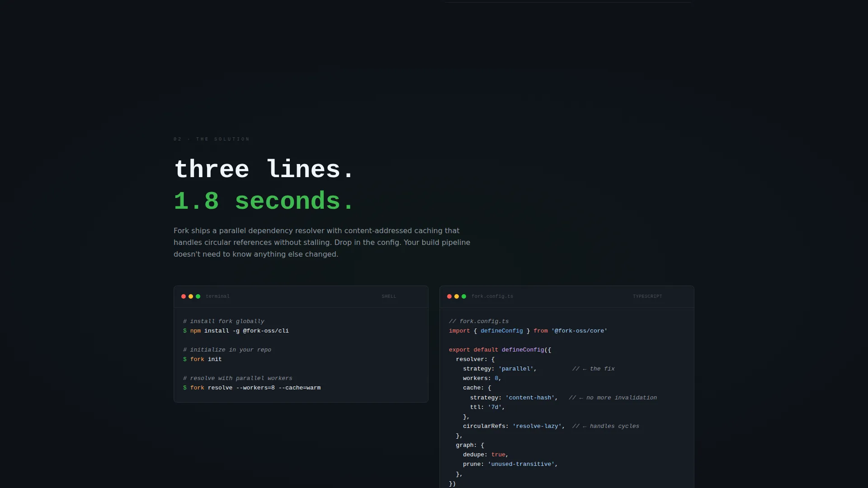Viewport: 868px width, 488px height.
Task: Click the 'fork.config.ts' panel title
Action: coord(492,296)
